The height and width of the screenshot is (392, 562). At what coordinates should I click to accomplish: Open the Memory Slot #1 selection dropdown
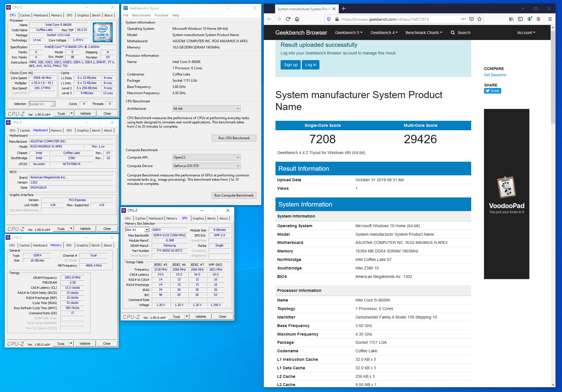pos(137,230)
